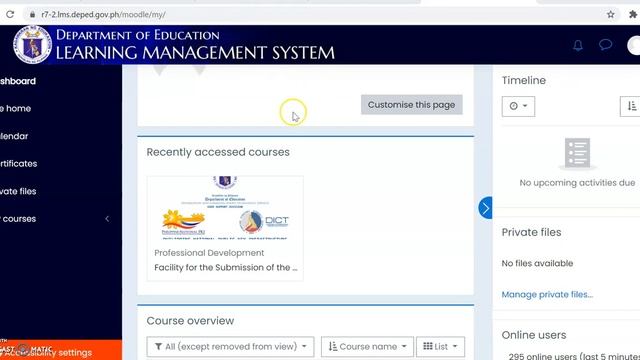Open Calendar in the sidebar
The width and height of the screenshot is (640, 360).
(14, 136)
